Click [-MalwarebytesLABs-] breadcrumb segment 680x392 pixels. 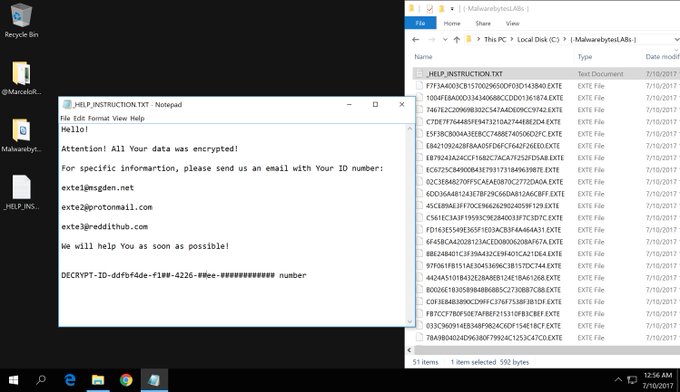(x=603, y=39)
